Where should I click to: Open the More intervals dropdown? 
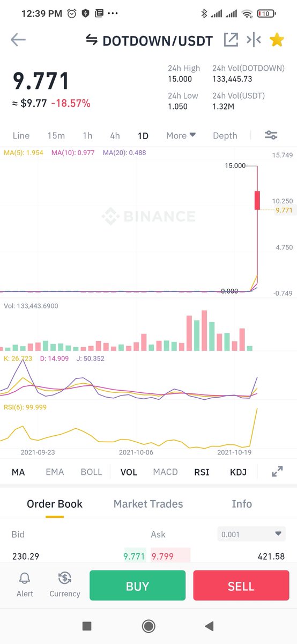[181, 136]
